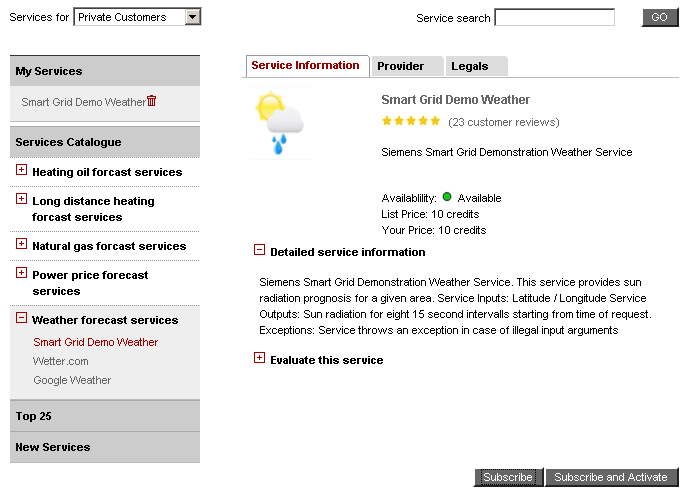Open the Services Catalogue header

coord(105,142)
